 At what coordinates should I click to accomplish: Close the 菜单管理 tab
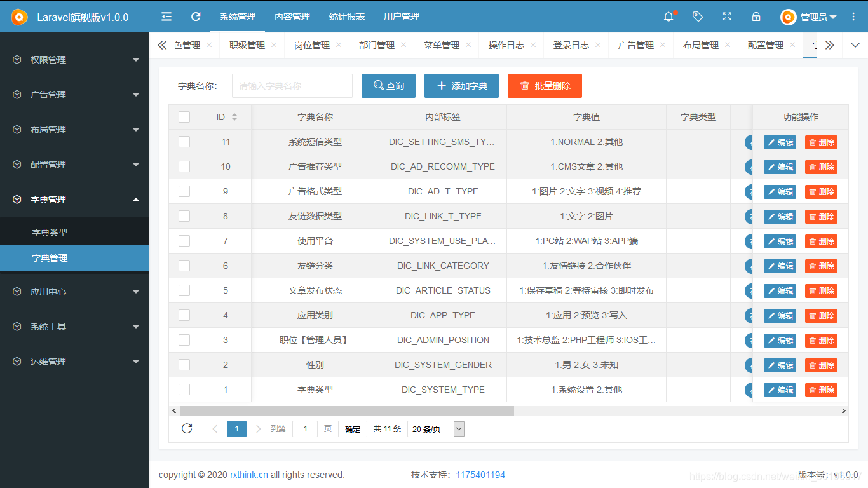point(468,44)
